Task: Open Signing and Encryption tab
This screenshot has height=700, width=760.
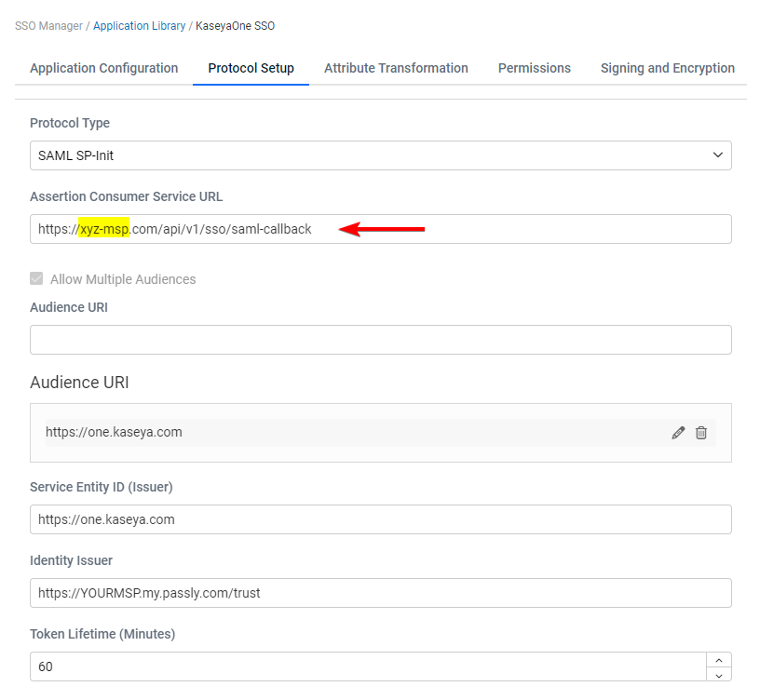Action: 668,68
